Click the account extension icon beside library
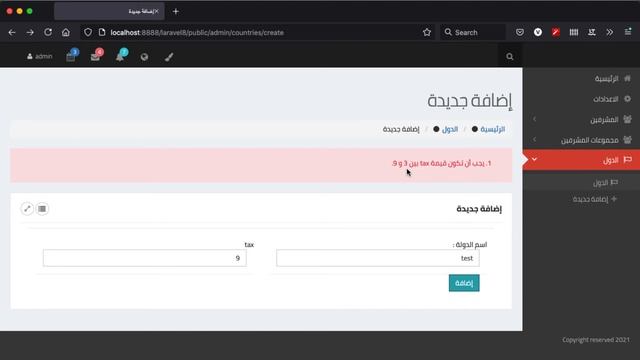 tap(591, 32)
